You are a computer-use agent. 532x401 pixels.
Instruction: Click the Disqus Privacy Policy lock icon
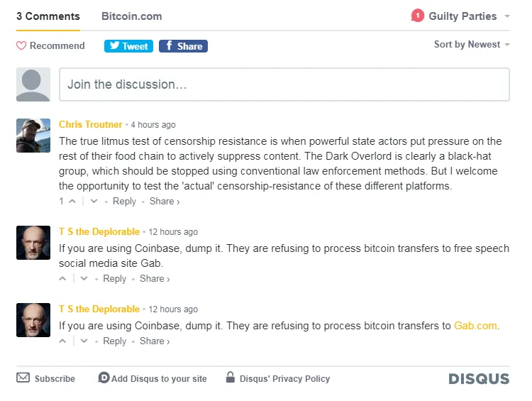point(231,378)
